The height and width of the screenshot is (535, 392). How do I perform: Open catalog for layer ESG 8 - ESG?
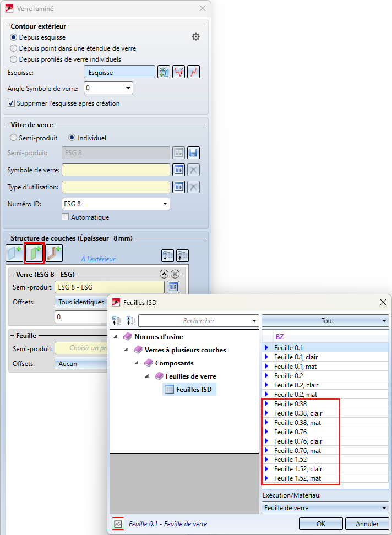click(x=173, y=287)
